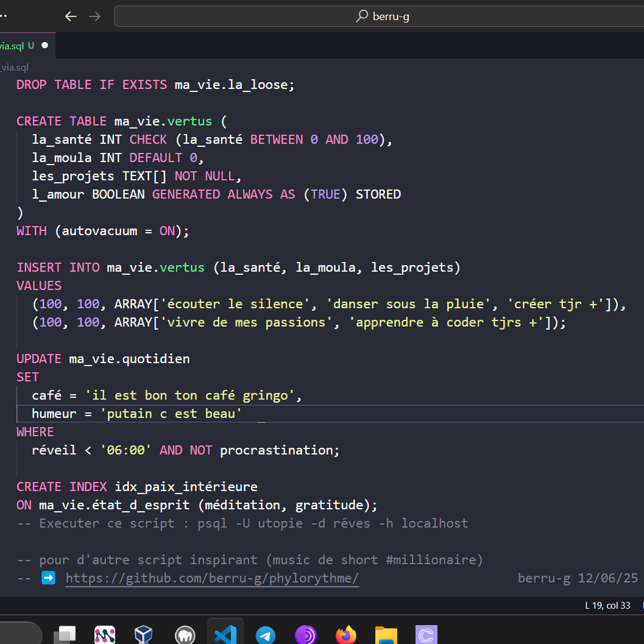Screen dimensions: 644x644
Task: Click the 'VALUES' keyword
Action: [x=39, y=286]
